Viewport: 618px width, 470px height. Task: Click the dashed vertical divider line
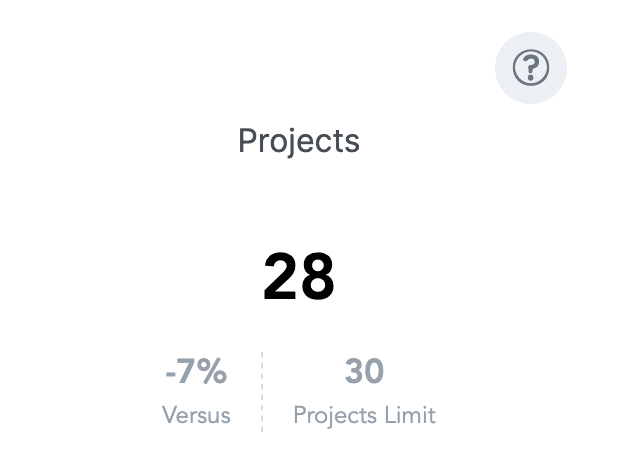point(262,392)
